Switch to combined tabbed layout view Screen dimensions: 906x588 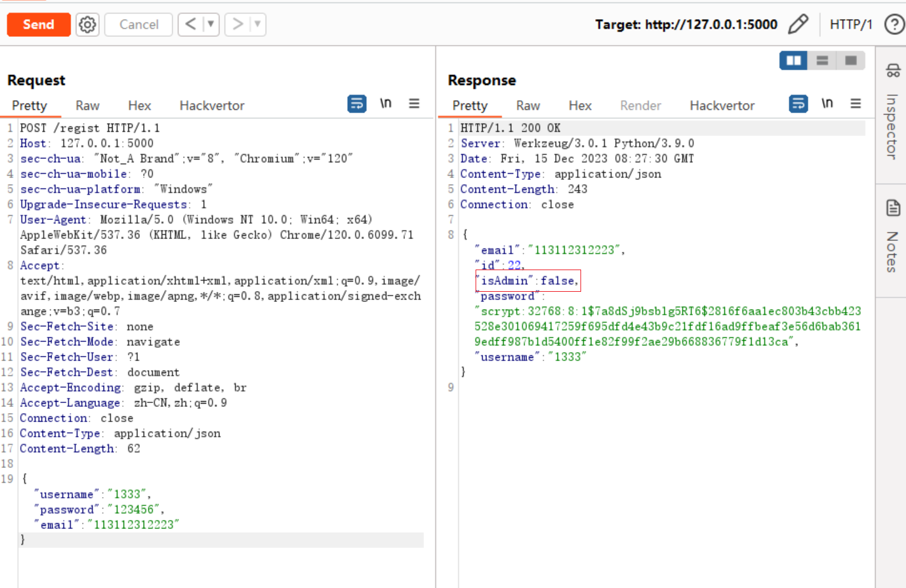pos(851,60)
